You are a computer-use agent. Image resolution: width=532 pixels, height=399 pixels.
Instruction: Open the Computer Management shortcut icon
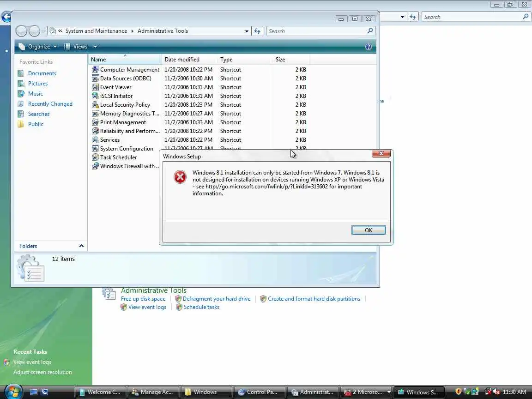pos(95,70)
